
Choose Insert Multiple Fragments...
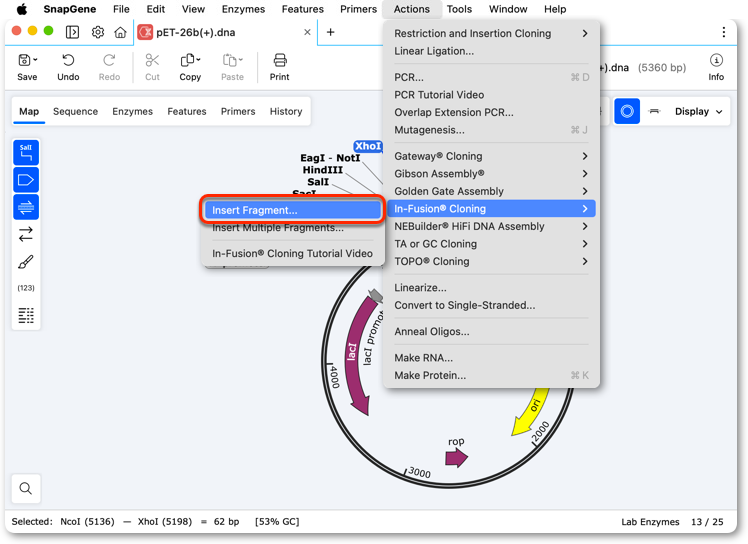[x=293, y=228]
